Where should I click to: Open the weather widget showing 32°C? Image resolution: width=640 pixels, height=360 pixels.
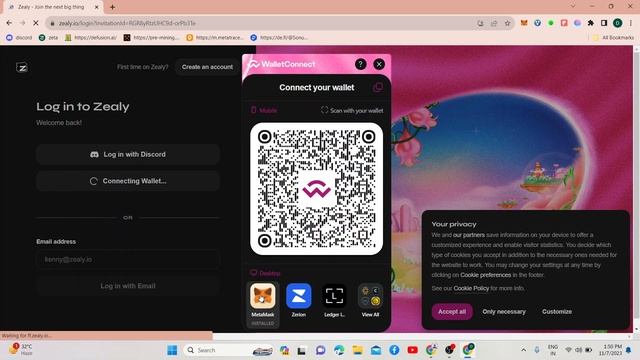[x=20, y=349]
